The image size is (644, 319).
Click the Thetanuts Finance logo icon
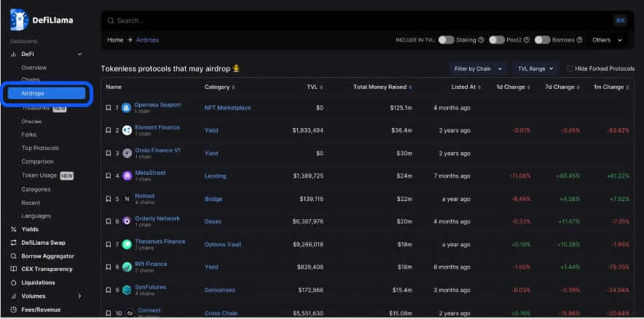[x=127, y=244]
